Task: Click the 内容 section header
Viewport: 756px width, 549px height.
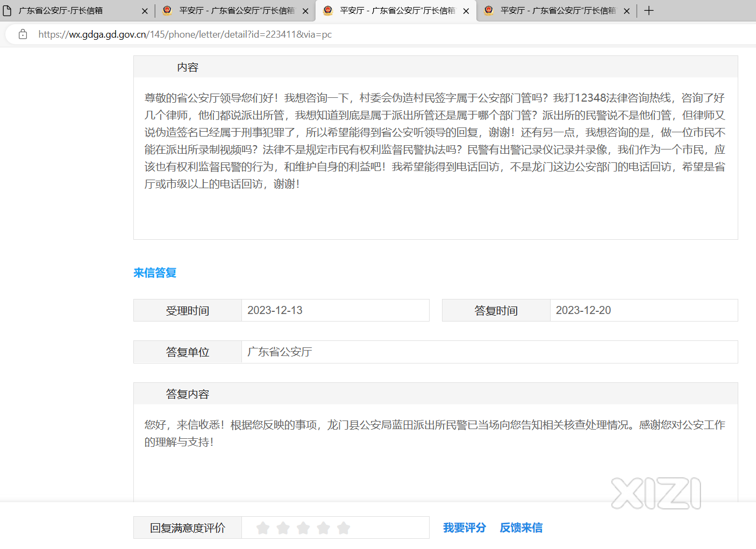Action: tap(436, 67)
